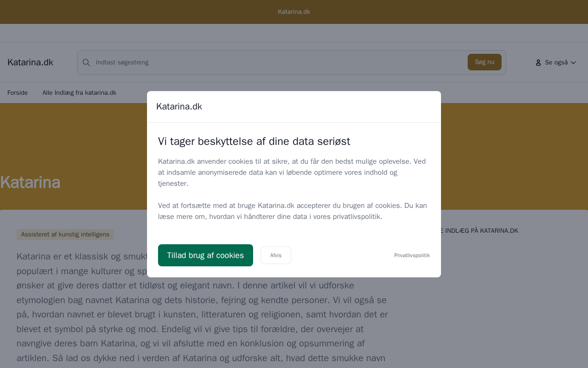Image resolution: width=588 pixels, height=368 pixels.
Task: Decline cookies with the Afvis button
Action: pos(276,255)
